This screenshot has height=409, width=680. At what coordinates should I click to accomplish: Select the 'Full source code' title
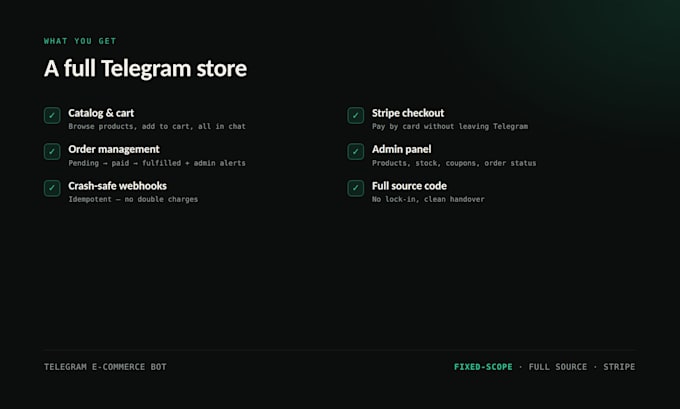pos(409,186)
